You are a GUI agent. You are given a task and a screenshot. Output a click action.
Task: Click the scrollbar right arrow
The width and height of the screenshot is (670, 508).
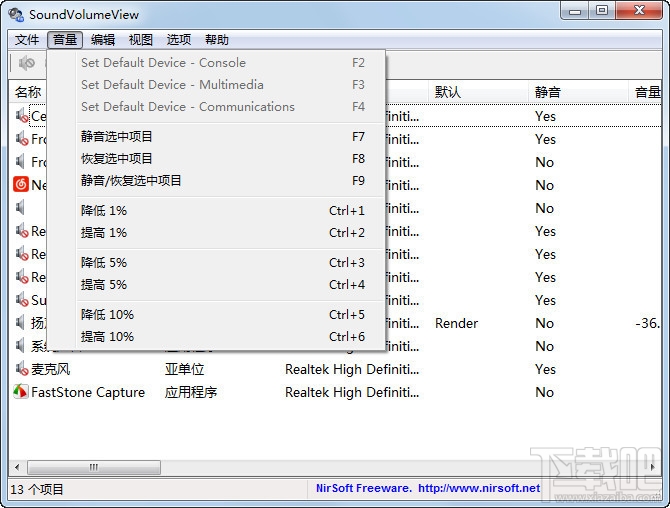(653, 467)
